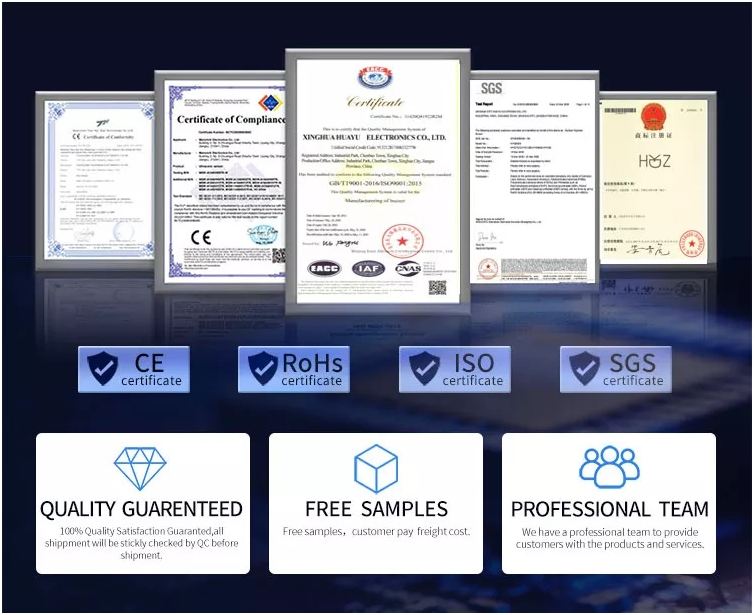
Task: Click the 'FREE SAMPLES' heading
Action: pyautogui.click(x=376, y=509)
